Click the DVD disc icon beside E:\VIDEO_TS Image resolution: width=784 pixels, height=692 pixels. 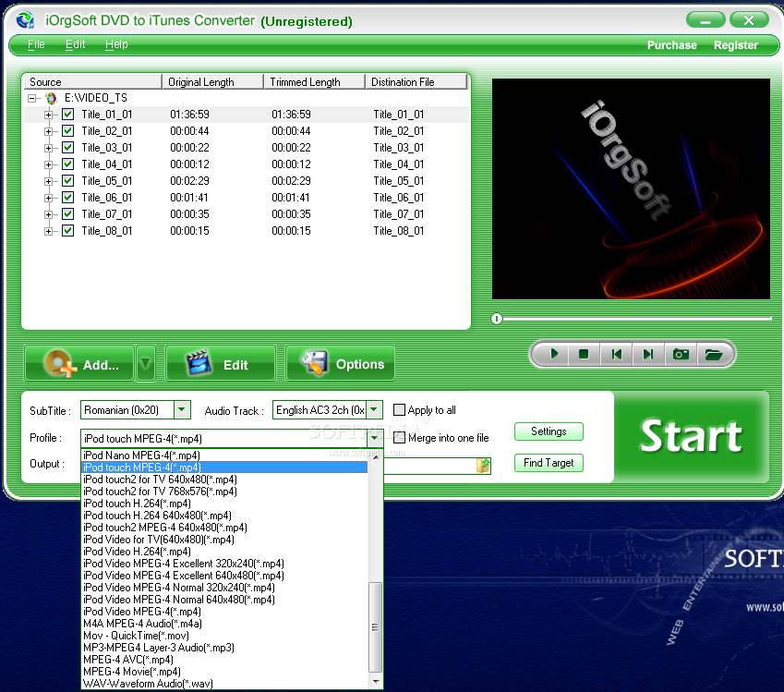click(51, 98)
